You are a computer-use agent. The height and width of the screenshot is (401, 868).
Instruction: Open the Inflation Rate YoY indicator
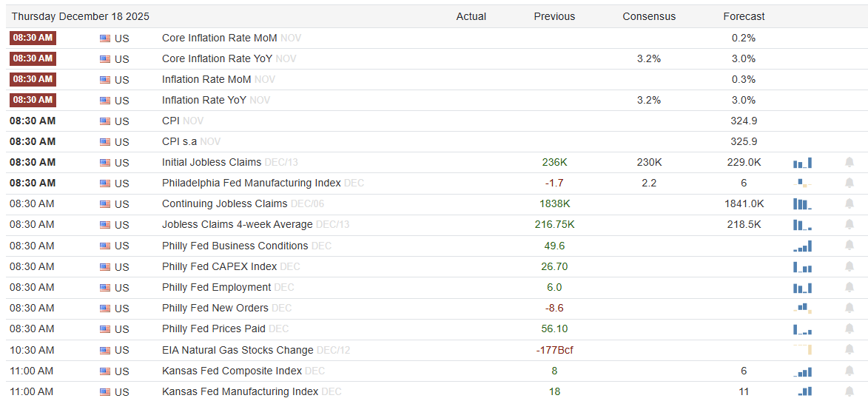pyautogui.click(x=205, y=100)
